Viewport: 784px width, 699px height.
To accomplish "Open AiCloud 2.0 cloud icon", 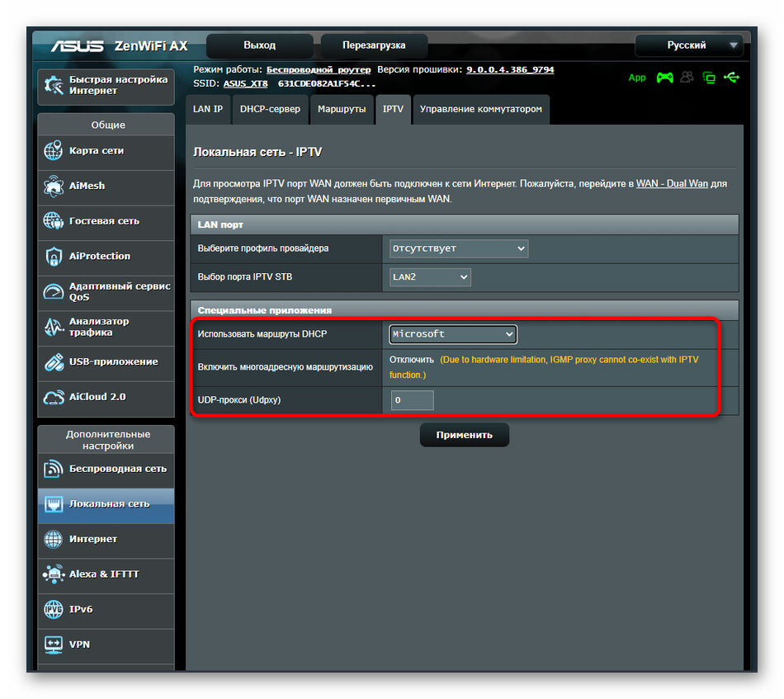I will (54, 397).
